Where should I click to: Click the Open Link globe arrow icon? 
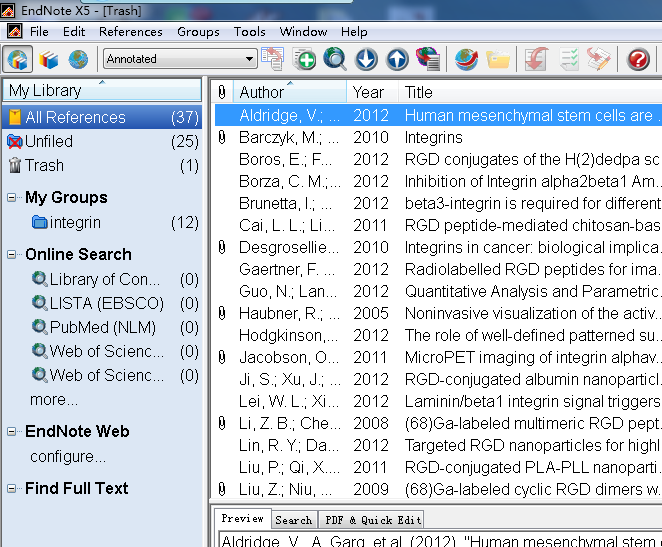(x=467, y=59)
